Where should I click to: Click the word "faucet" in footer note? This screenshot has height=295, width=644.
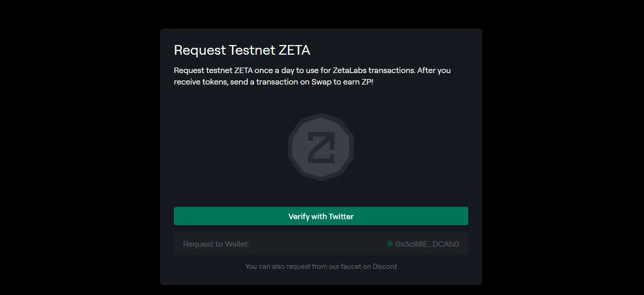[349, 267]
